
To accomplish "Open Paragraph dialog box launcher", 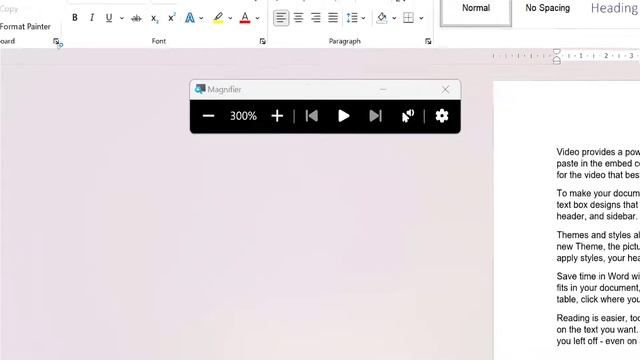I will (x=428, y=41).
